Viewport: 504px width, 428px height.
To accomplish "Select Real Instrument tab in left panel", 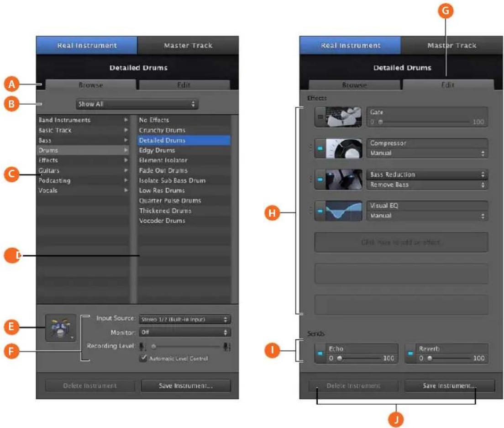I will pos(87,45).
